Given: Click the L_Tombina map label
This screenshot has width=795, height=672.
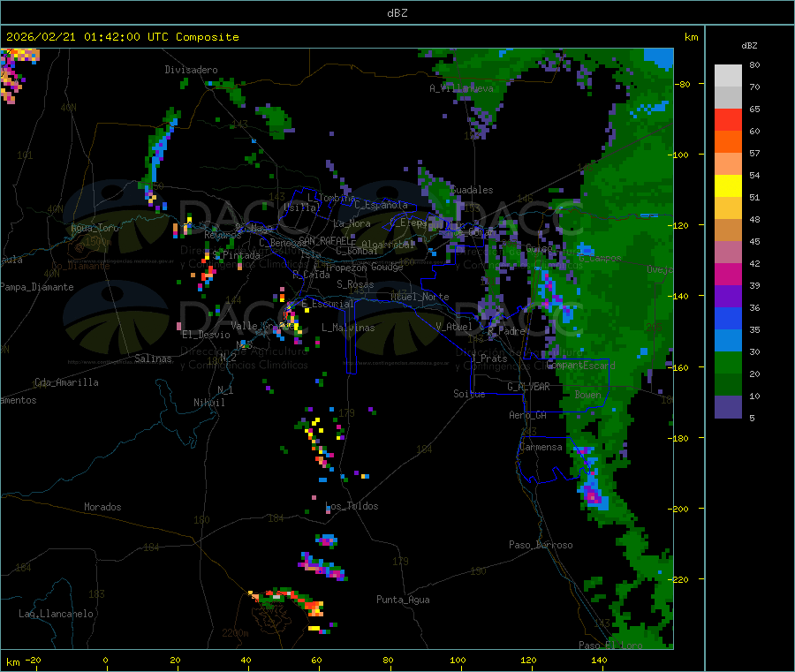Looking at the screenshot, I should [x=331, y=198].
